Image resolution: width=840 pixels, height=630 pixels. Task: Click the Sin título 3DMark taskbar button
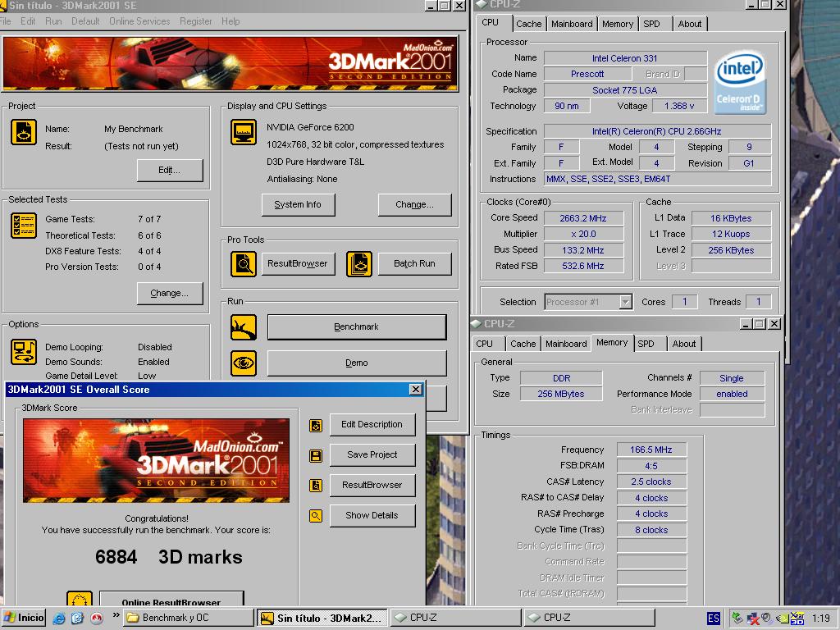click(x=322, y=619)
